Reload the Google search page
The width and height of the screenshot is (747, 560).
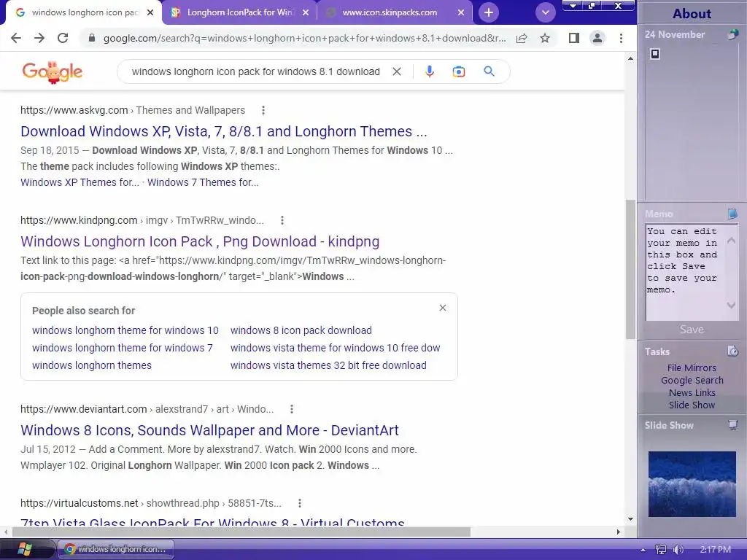63,38
